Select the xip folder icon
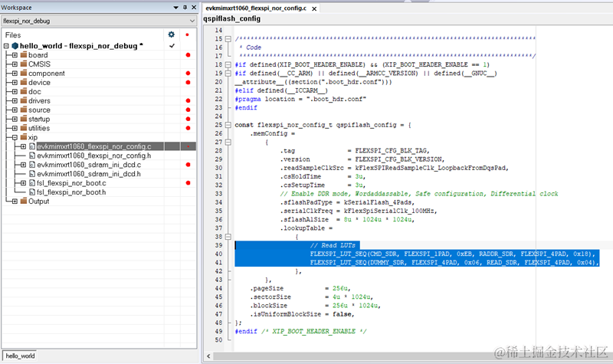Image resolution: width=613 pixels, height=364 pixels. pyautogui.click(x=24, y=137)
